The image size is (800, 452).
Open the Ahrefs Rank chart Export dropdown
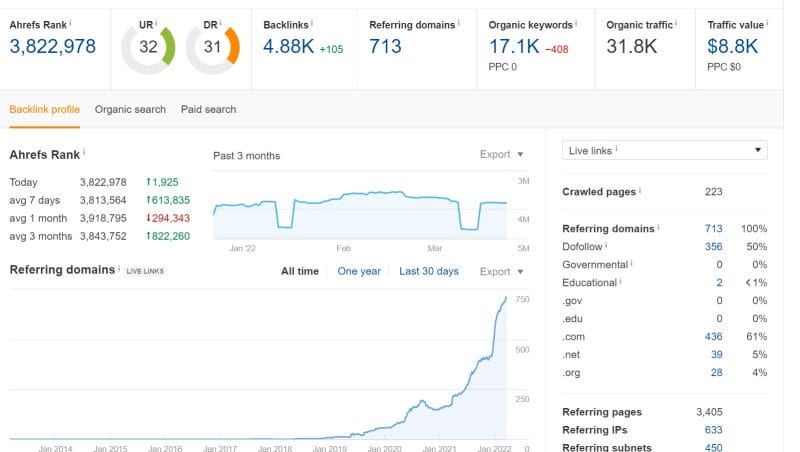pyautogui.click(x=502, y=155)
